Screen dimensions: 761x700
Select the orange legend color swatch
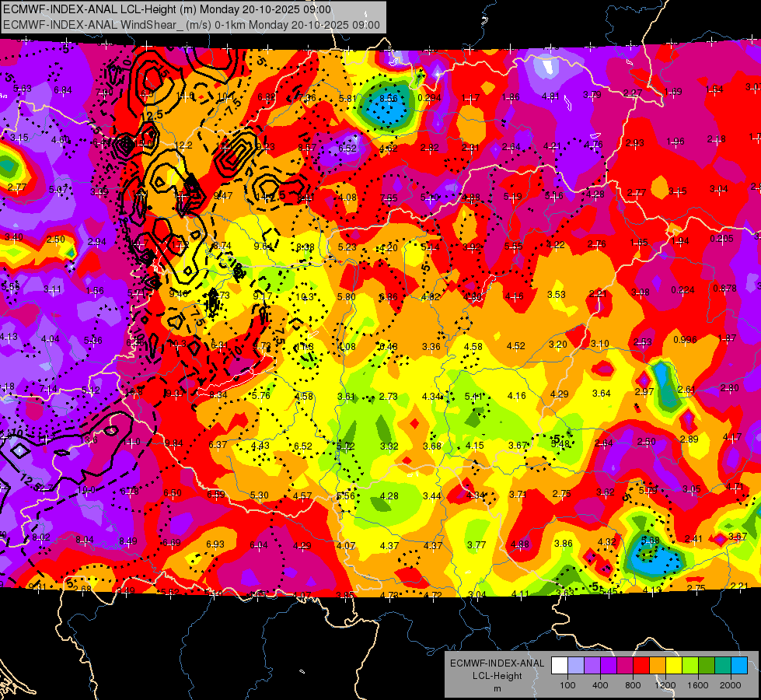click(x=658, y=665)
